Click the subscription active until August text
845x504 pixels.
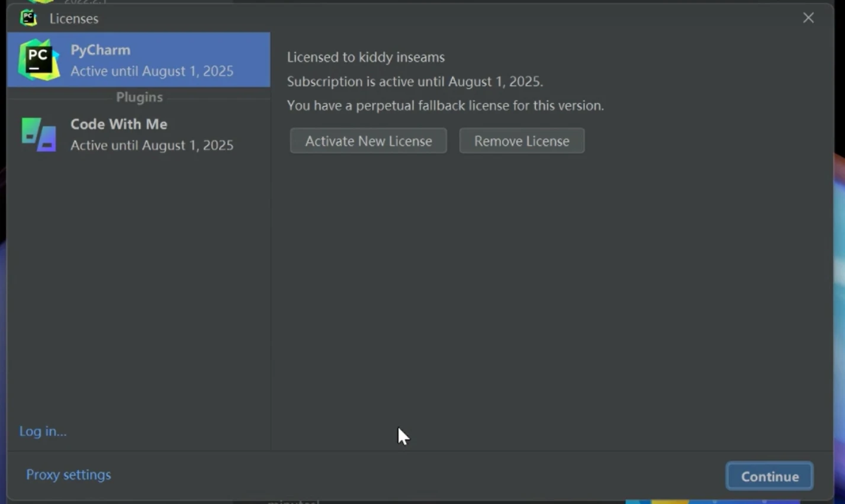415,81
